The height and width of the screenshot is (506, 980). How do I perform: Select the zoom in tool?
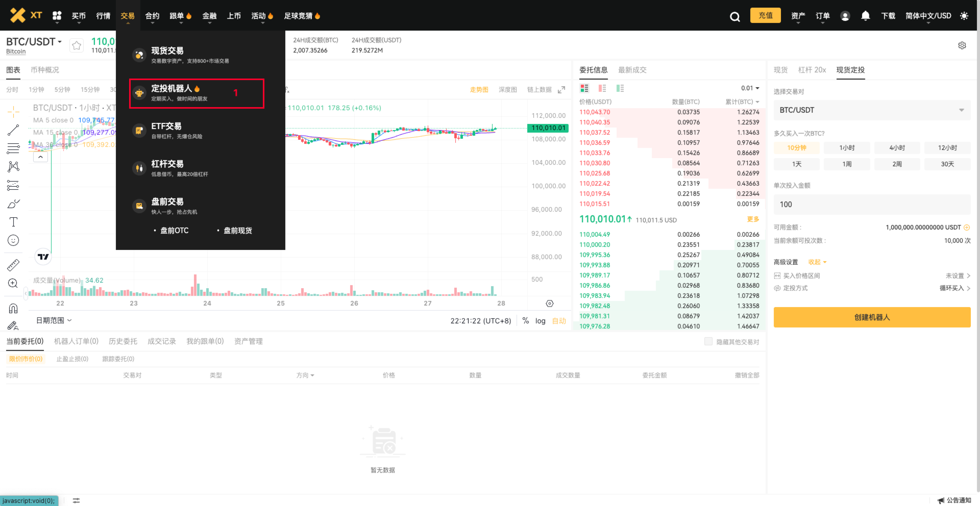click(x=13, y=283)
